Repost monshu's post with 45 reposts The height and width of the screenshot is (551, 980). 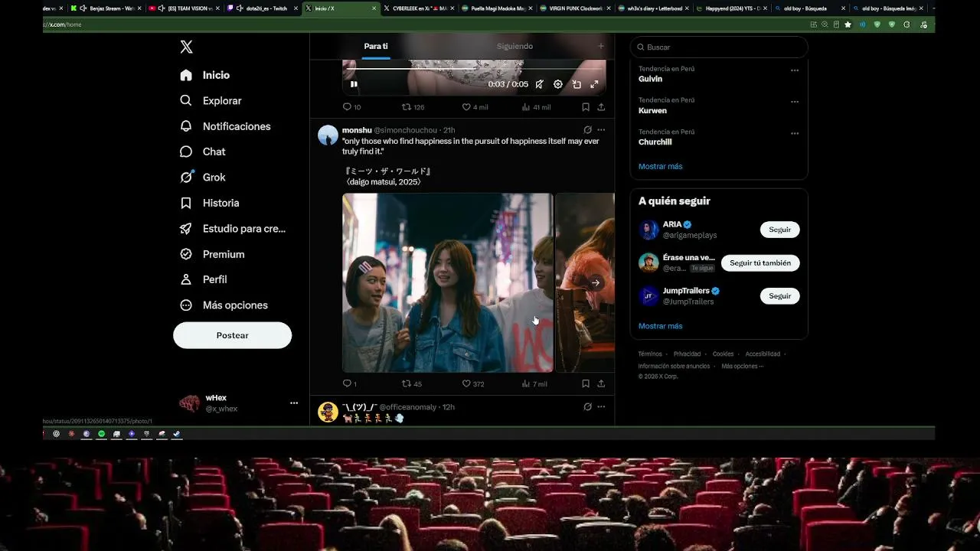pos(412,383)
